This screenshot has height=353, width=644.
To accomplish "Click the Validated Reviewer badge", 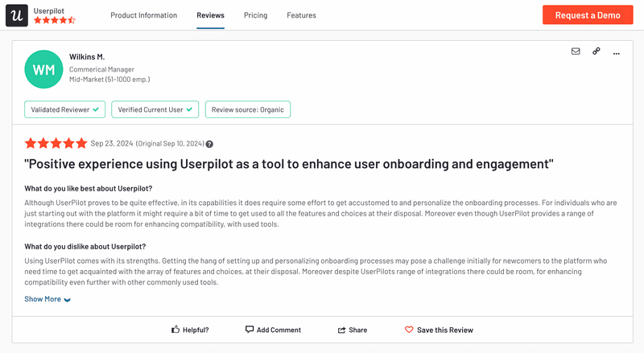I will 65,109.
